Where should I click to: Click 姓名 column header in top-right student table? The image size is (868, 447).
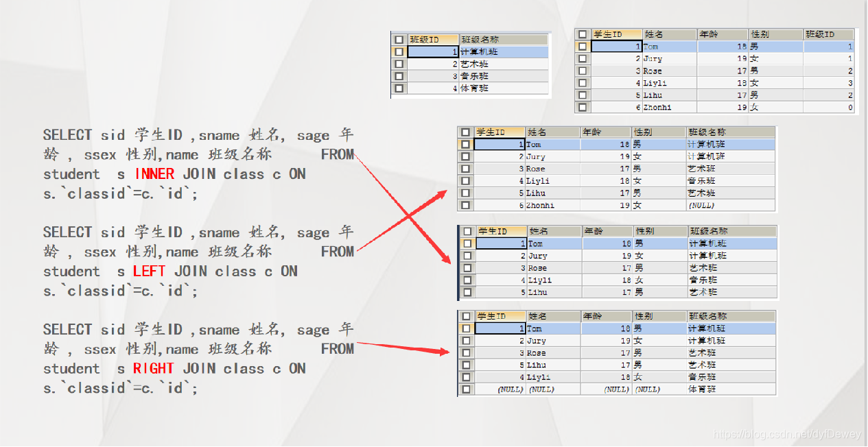(x=670, y=34)
